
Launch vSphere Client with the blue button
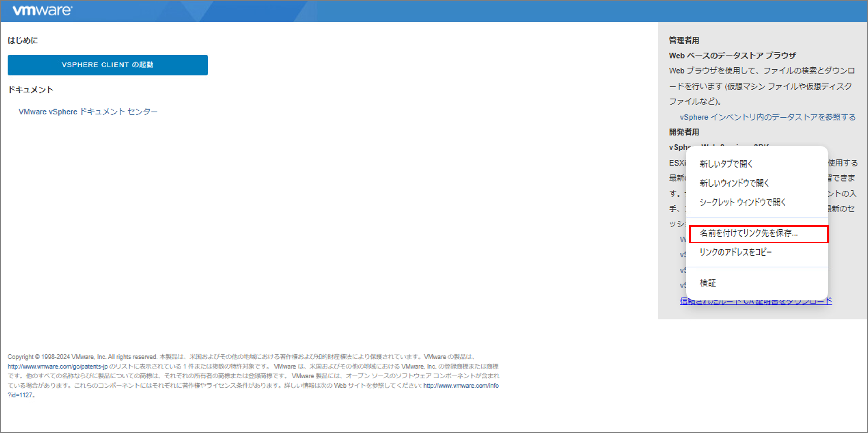coord(108,65)
